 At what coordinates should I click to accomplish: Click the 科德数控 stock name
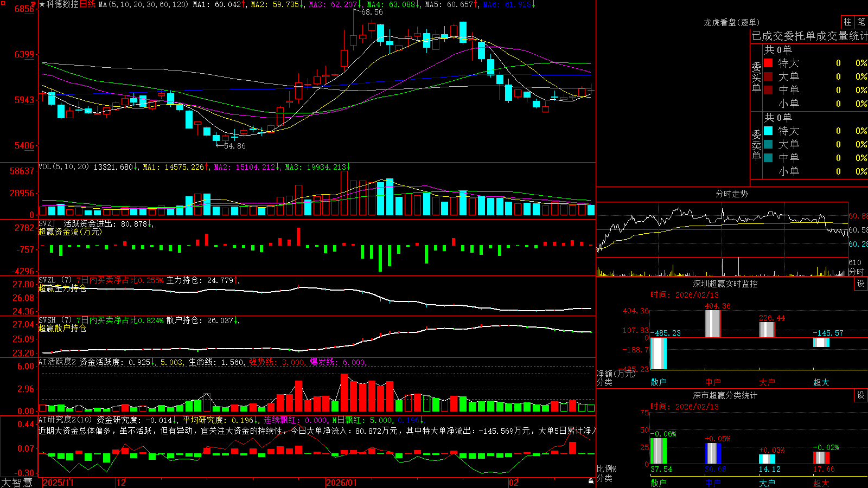click(x=62, y=4)
